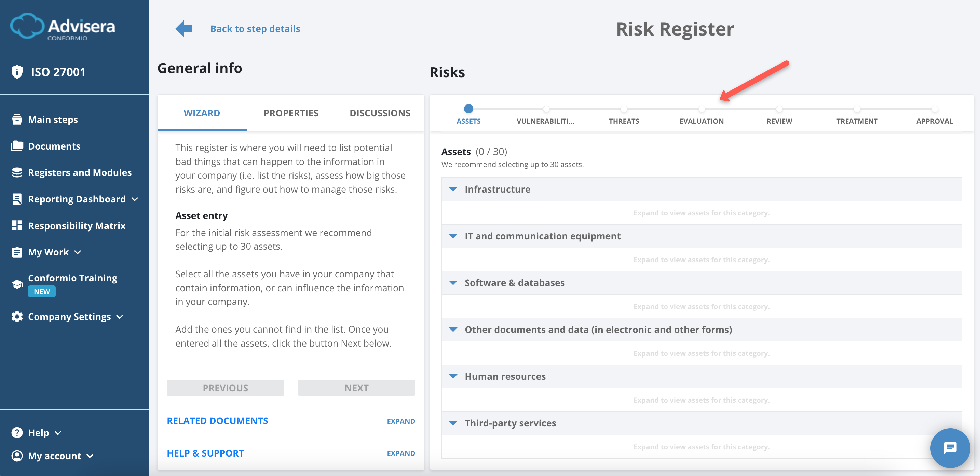Image resolution: width=980 pixels, height=476 pixels.
Task: Click the Company Settings gear icon
Action: [x=16, y=316]
